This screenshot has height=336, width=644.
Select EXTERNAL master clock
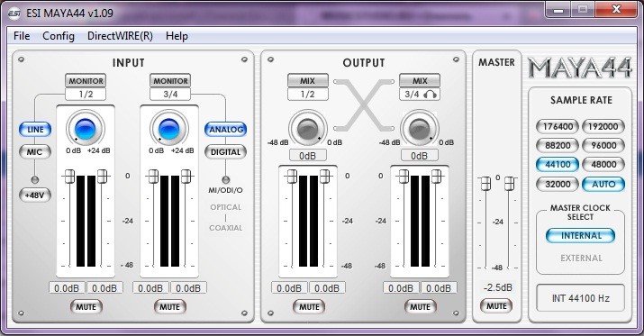click(581, 259)
